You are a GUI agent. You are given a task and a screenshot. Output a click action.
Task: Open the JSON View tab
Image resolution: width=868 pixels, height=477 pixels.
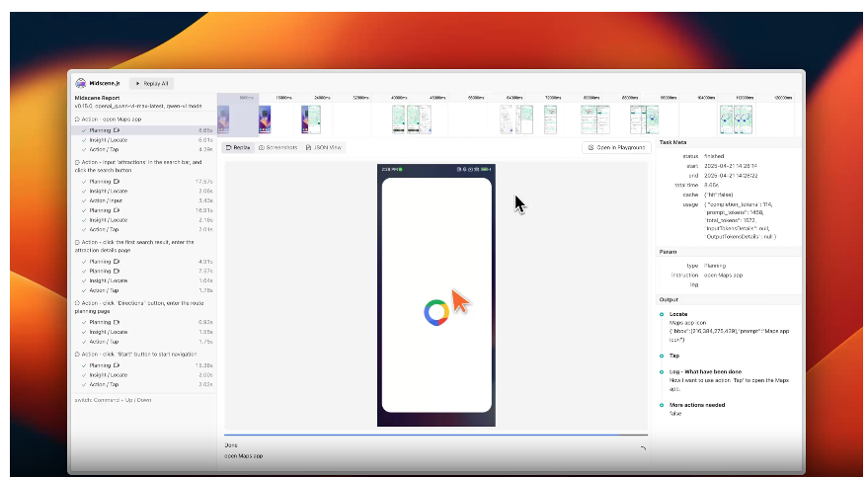(x=323, y=148)
